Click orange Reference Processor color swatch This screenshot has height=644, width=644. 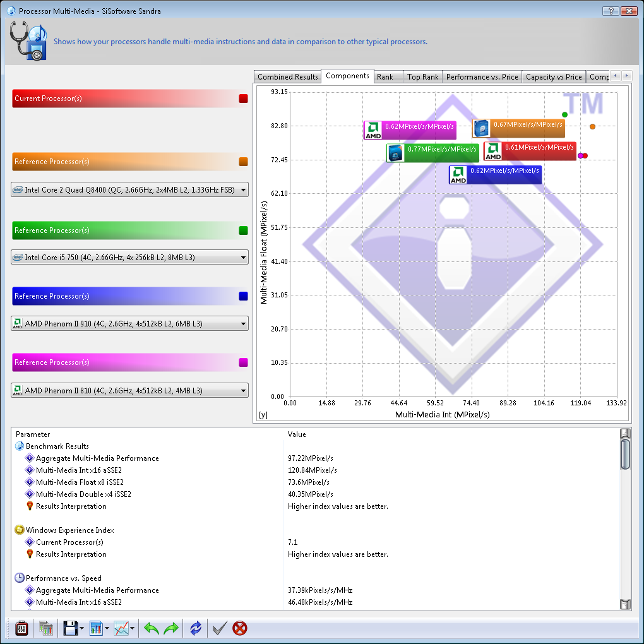tap(244, 162)
